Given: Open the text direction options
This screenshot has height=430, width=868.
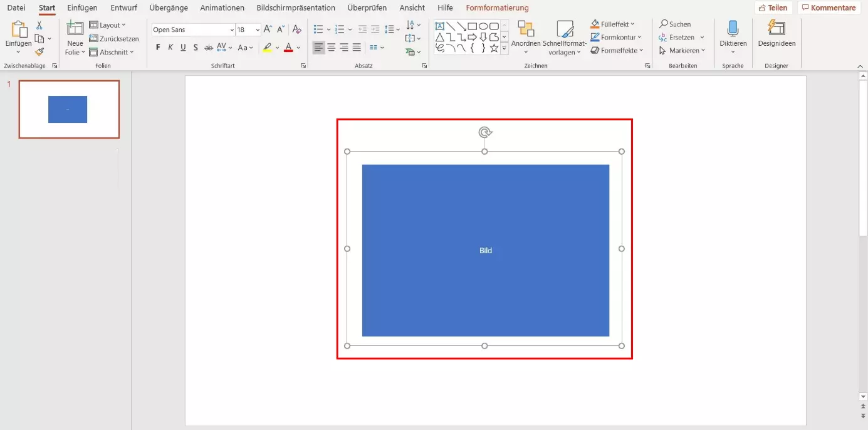Looking at the screenshot, I should [x=413, y=25].
